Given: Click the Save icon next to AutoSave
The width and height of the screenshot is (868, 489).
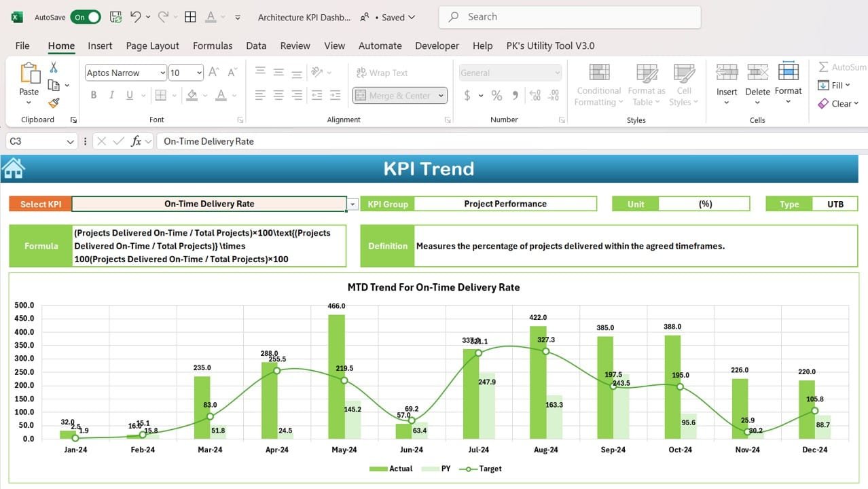Looking at the screenshot, I should pos(115,17).
